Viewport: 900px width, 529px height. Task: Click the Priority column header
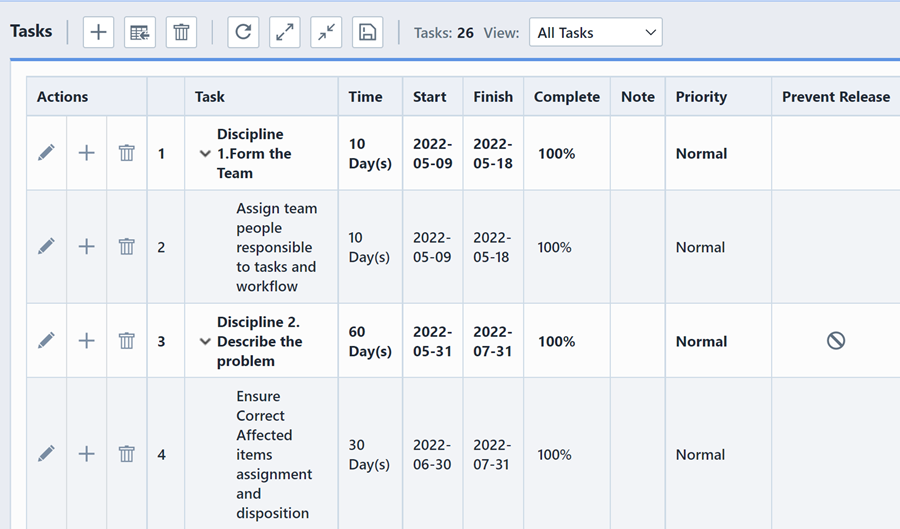(701, 97)
